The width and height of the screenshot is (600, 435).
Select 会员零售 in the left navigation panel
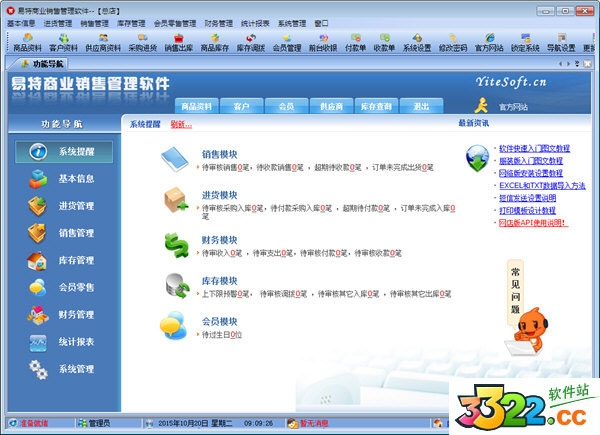pyautogui.click(x=64, y=287)
